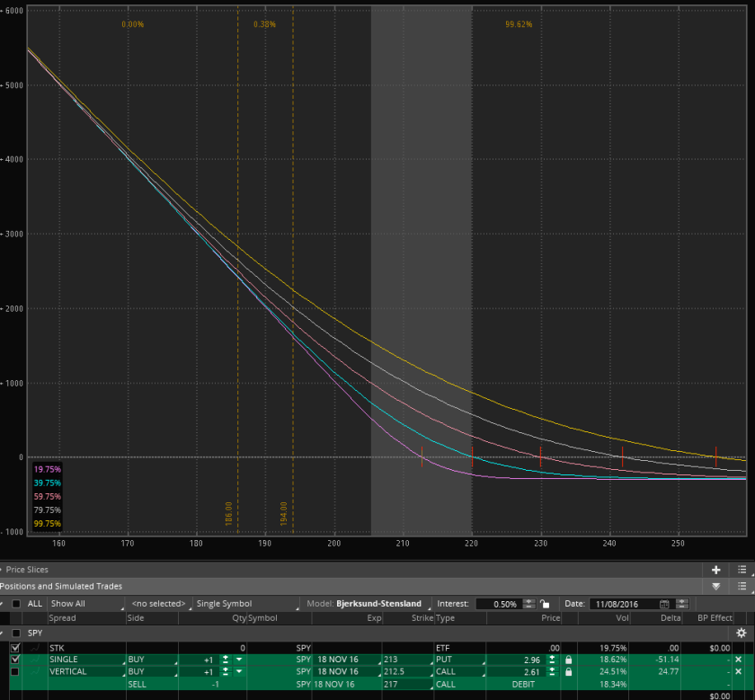
Task: Open the Price Slices list menu icon
Action: (x=742, y=570)
